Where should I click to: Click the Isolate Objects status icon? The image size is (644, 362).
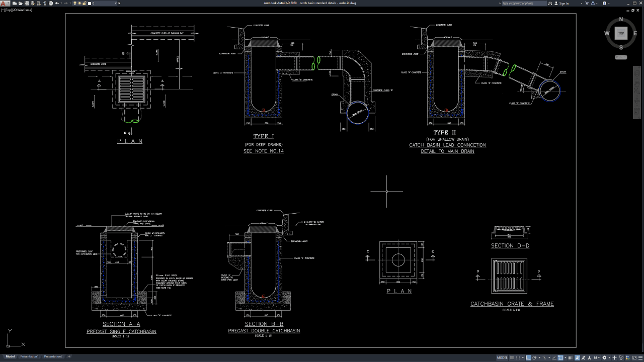coord(621,357)
